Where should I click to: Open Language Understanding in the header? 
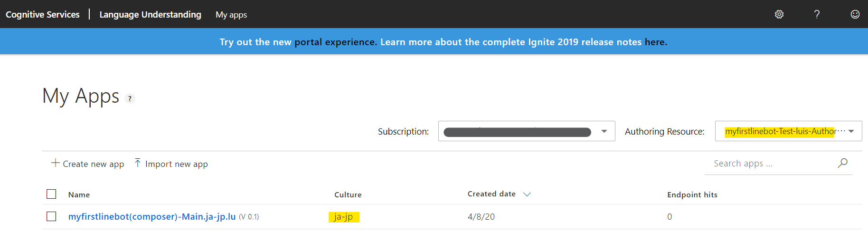(x=150, y=15)
